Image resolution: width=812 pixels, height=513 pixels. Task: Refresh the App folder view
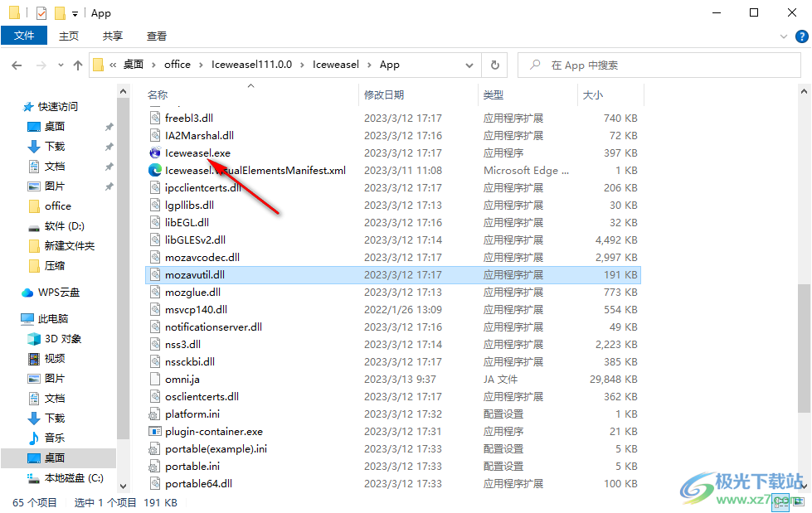coord(494,65)
